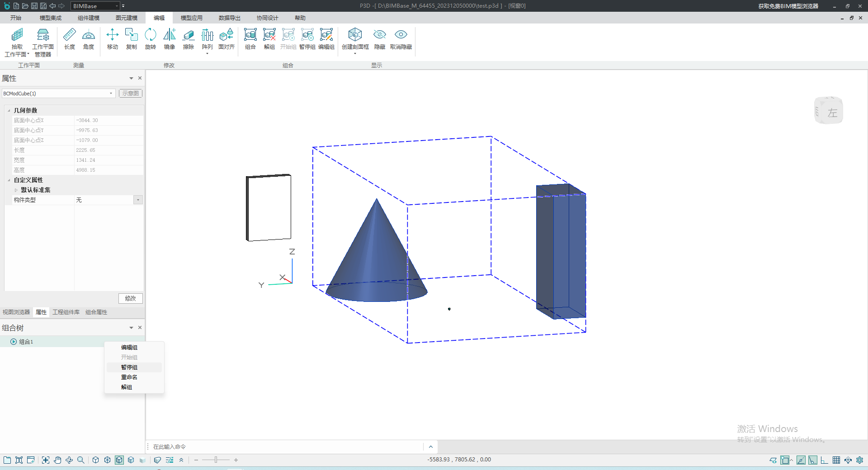Screen dimensions: 868x470
Task: Choose 重命名 from the context menu
Action: coord(129,377)
